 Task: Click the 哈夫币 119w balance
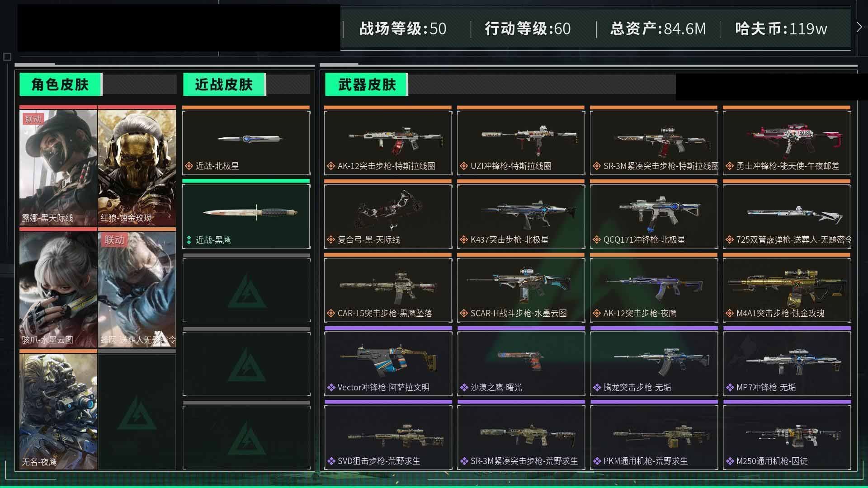(781, 29)
